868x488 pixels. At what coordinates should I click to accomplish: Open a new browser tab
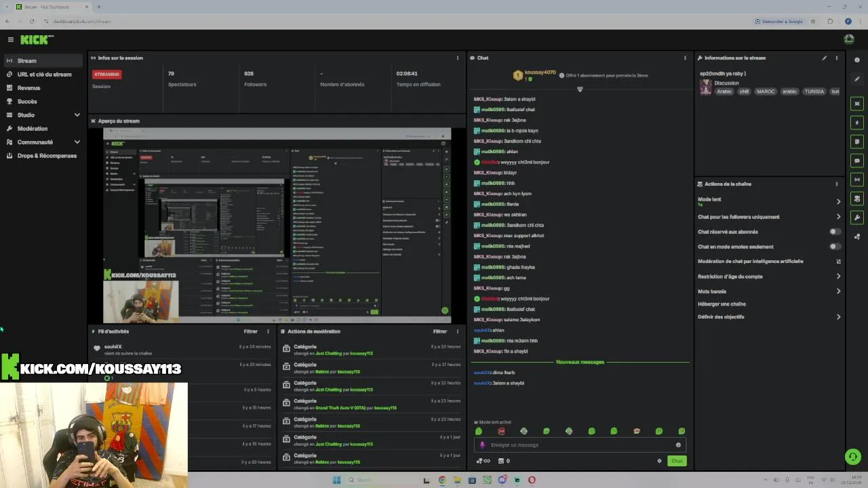click(x=99, y=7)
